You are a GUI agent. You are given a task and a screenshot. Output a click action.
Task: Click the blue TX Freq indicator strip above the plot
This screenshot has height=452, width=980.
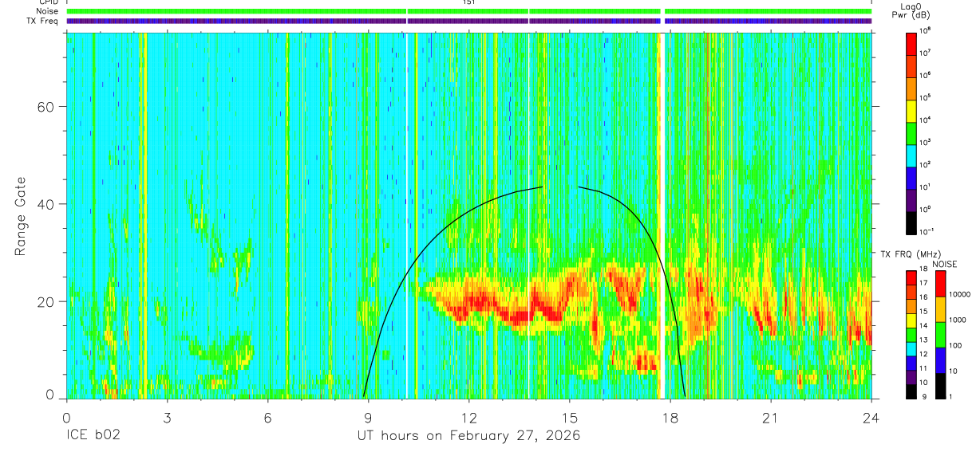point(469,21)
